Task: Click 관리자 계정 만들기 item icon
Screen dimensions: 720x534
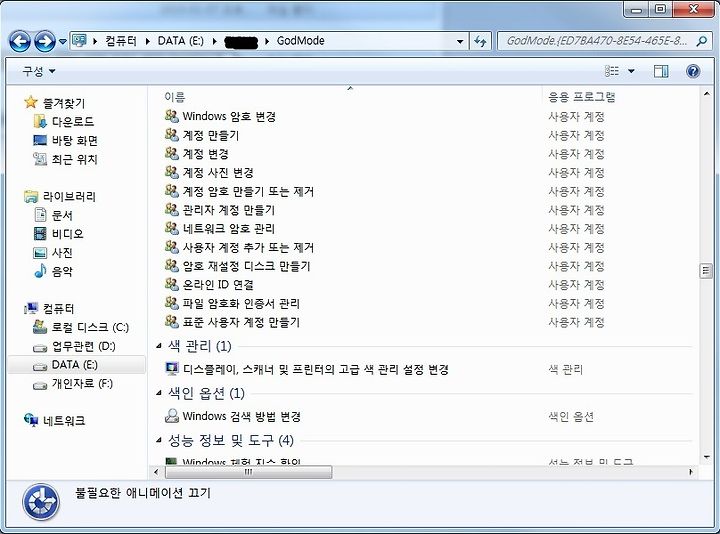Action: click(172, 210)
